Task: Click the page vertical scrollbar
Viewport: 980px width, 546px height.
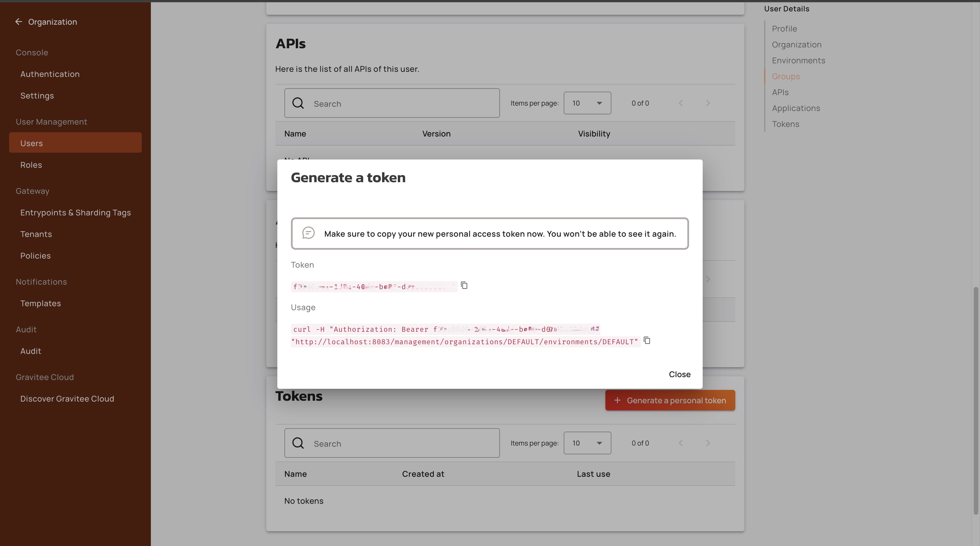Action: coord(976,400)
